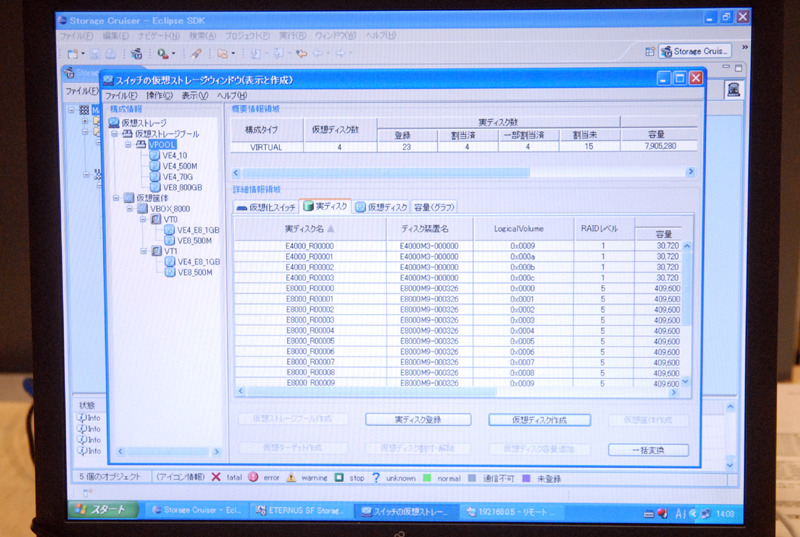
Task: Select row E4000_R00002 in disk table
Action: tap(457, 267)
